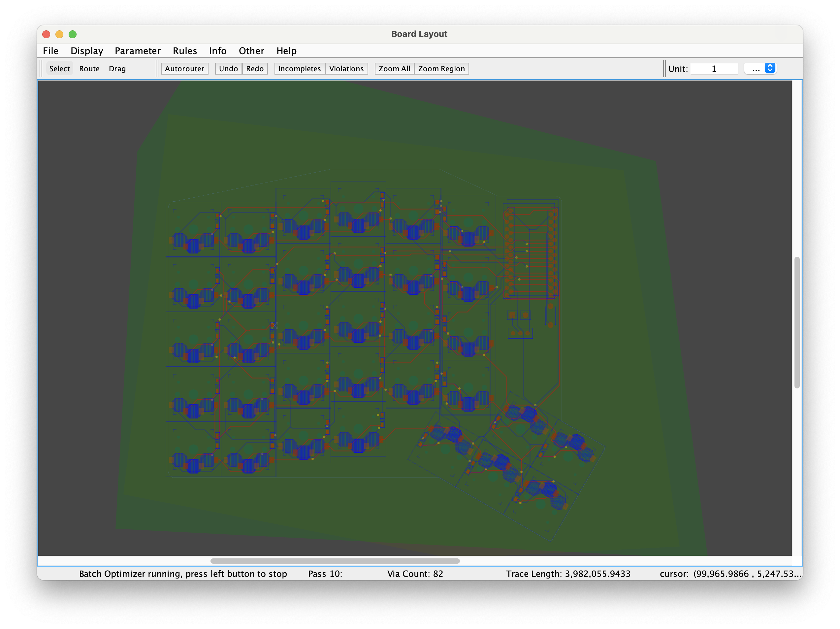Open the File menu
Image resolution: width=840 pixels, height=629 pixels.
(x=50, y=50)
